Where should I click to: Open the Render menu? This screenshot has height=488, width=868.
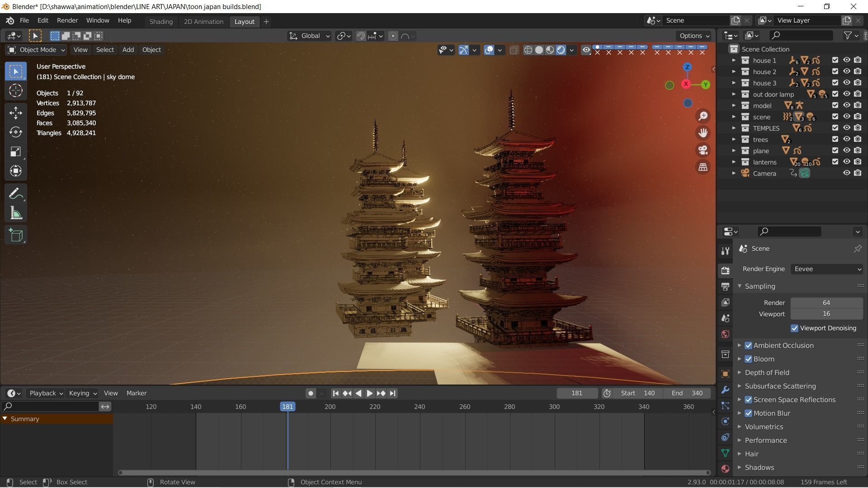pyautogui.click(x=67, y=20)
